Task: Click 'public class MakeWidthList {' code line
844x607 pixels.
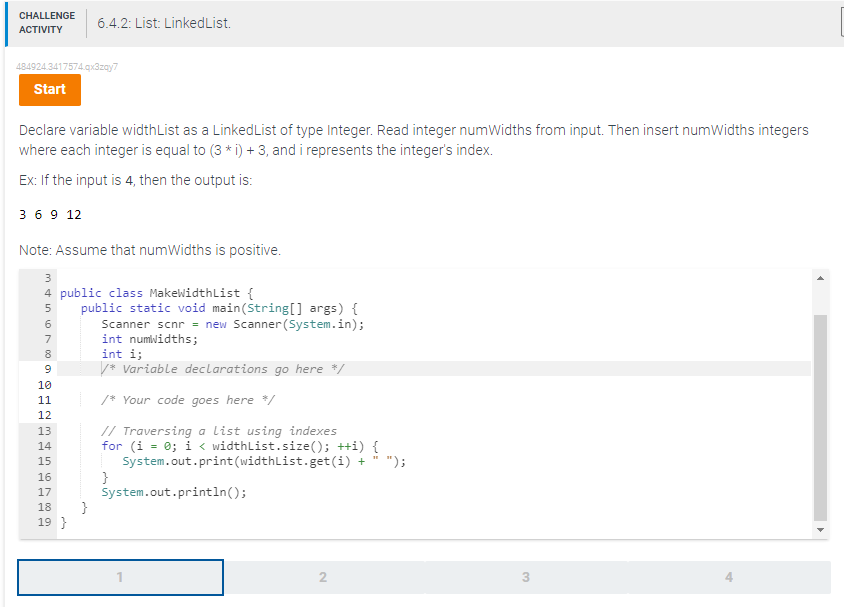Action: point(157,293)
